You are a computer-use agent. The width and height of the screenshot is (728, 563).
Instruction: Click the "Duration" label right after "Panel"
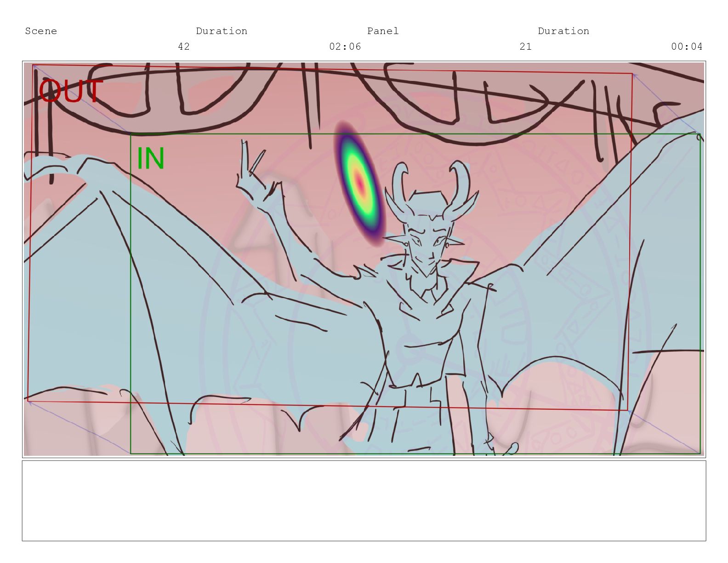coord(563,31)
